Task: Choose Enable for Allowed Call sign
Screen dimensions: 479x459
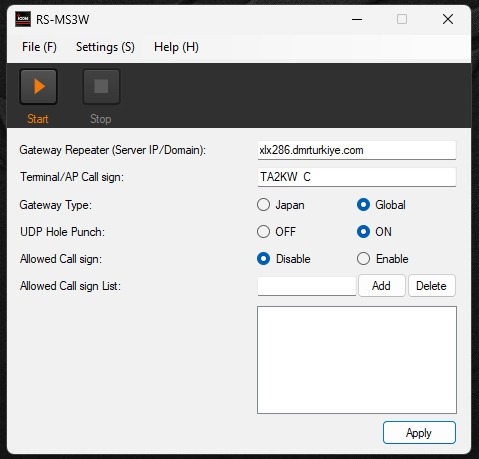Action: pos(363,259)
